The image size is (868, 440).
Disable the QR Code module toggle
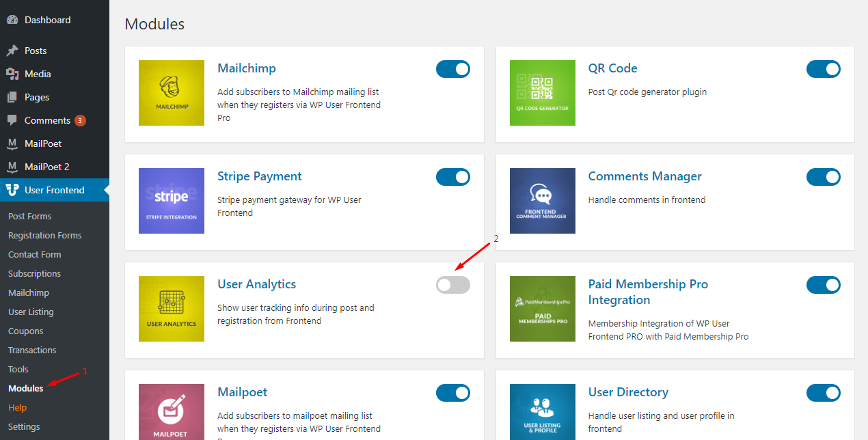pos(824,69)
